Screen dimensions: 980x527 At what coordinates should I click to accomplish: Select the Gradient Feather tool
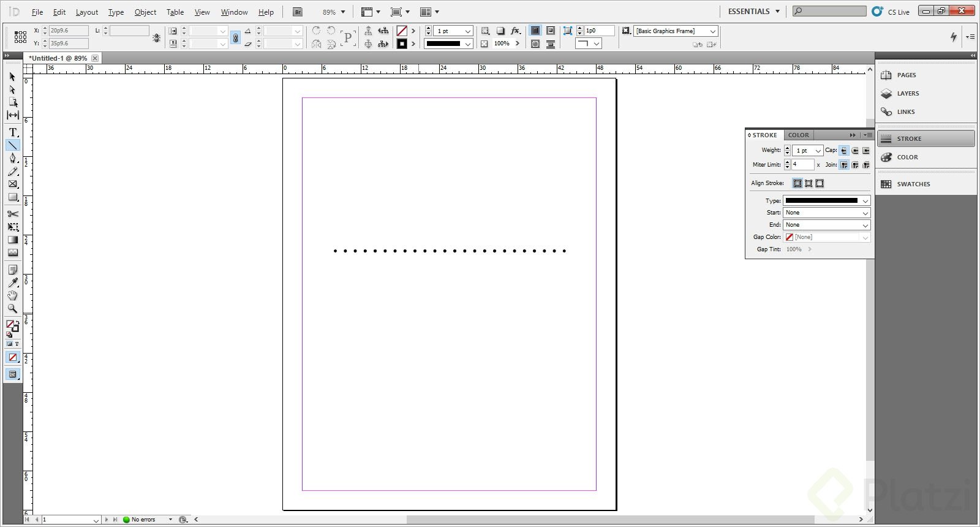click(x=12, y=252)
